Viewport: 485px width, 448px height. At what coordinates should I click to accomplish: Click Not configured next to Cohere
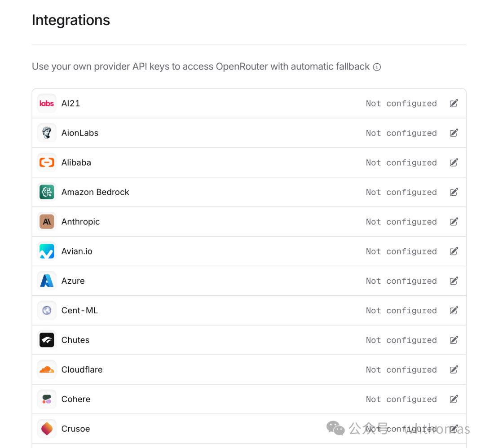coord(401,399)
